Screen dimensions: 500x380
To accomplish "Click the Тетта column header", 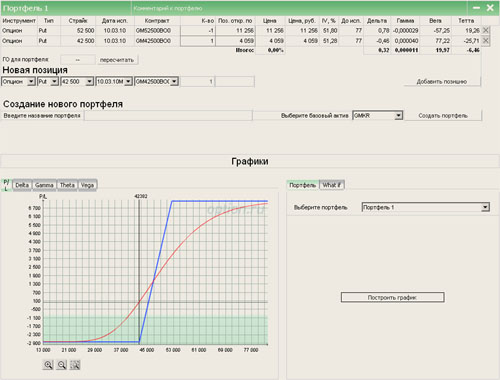I will pos(466,21).
